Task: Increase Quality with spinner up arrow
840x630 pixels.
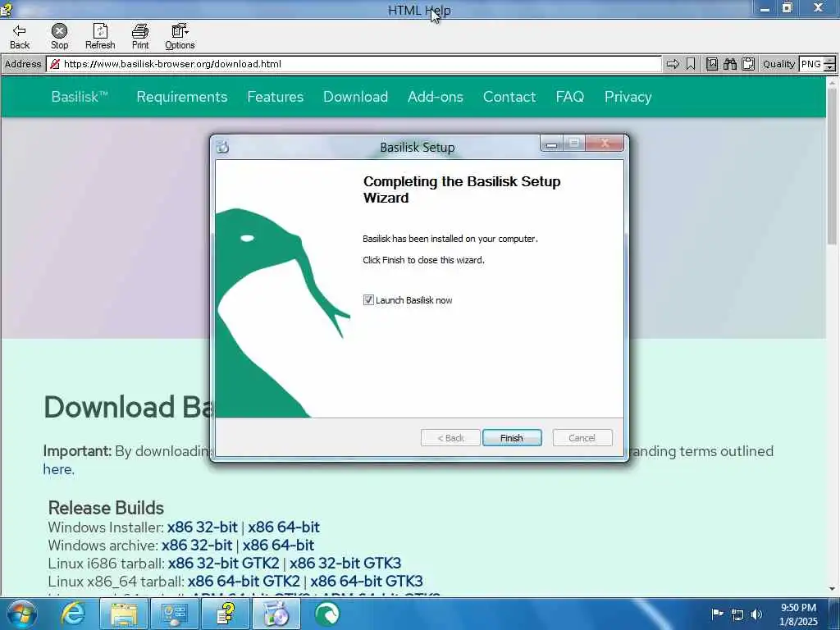Action: (x=829, y=61)
